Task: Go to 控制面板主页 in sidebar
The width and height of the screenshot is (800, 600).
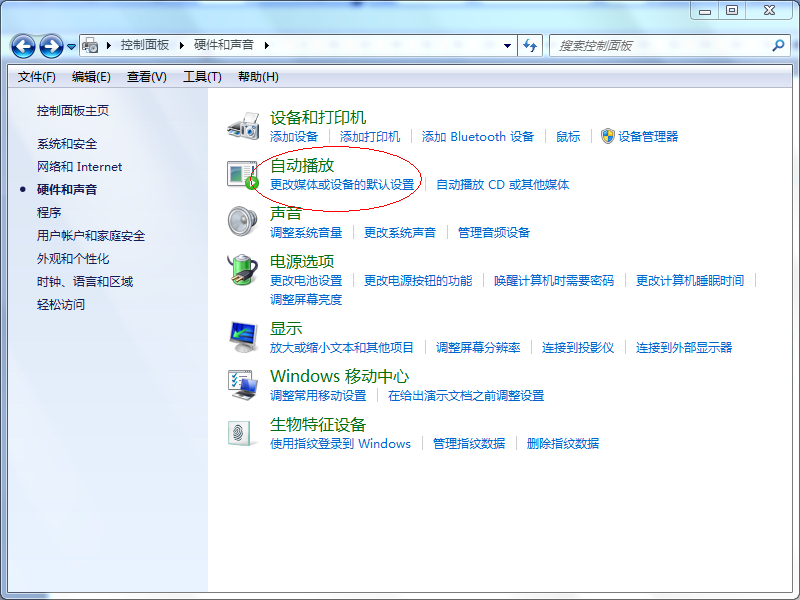Action: (73, 111)
